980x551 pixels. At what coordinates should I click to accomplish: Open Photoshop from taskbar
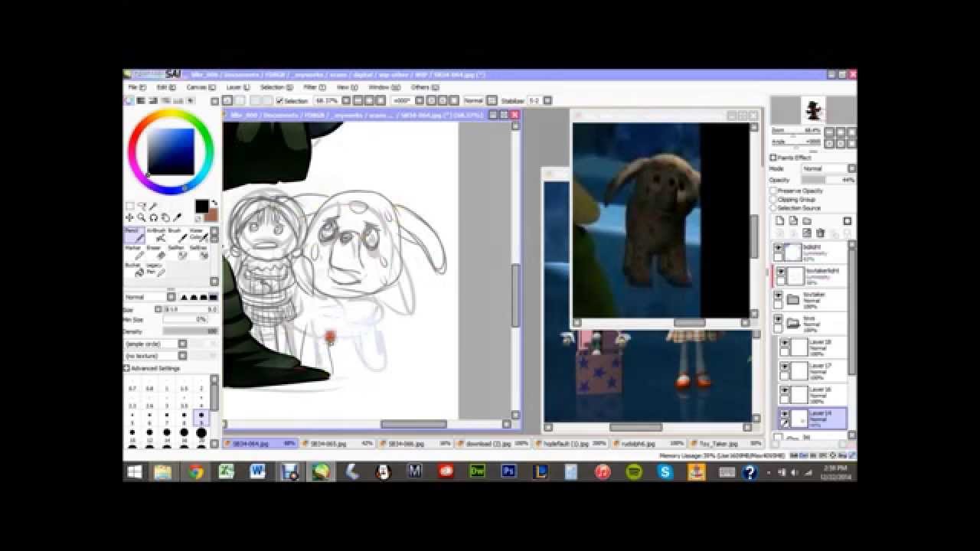508,471
